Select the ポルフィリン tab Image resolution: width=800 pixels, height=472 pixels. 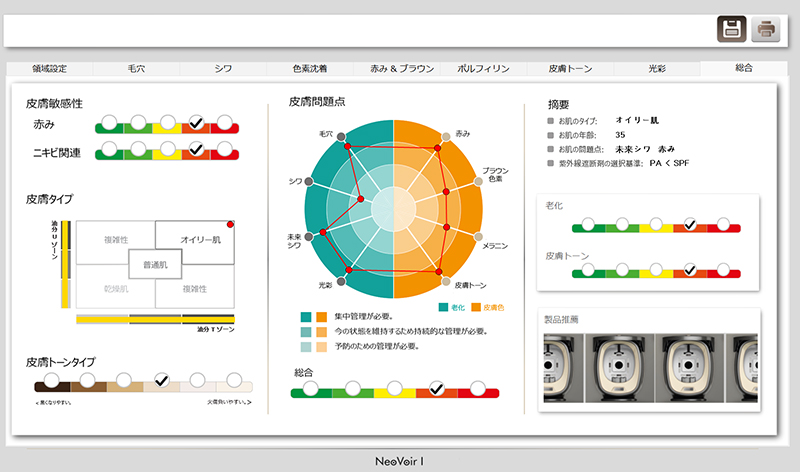(x=483, y=68)
